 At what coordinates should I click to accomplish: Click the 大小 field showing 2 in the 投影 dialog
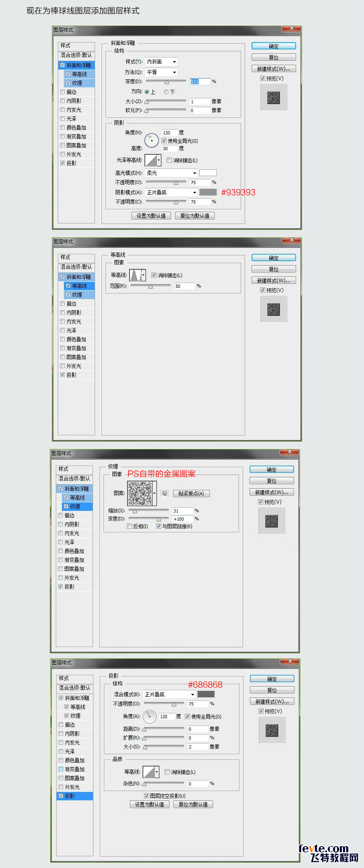(x=198, y=747)
